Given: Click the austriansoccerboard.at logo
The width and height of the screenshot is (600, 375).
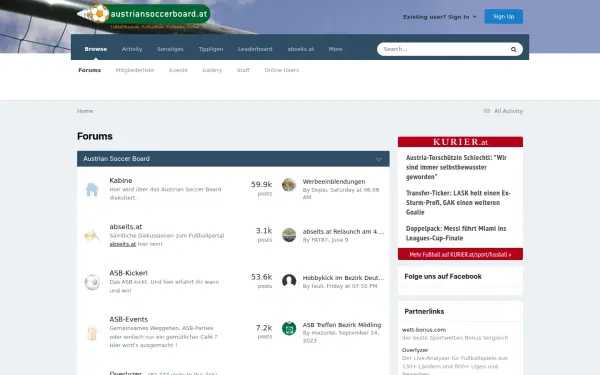Looking at the screenshot, I should (x=143, y=16).
